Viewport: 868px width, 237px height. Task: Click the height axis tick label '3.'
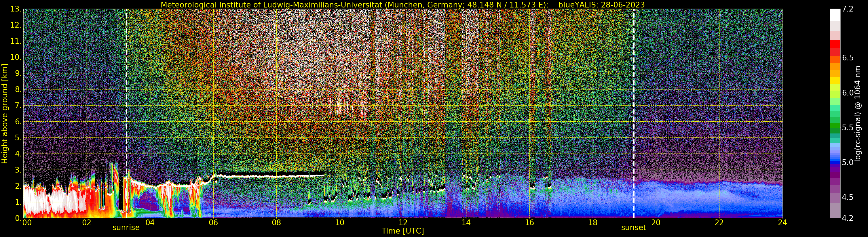tap(18, 170)
